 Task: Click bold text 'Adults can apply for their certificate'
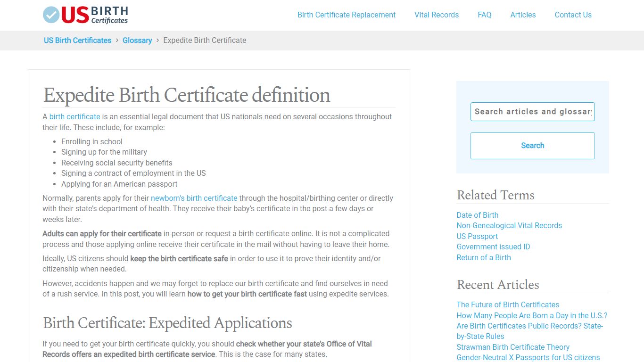pyautogui.click(x=102, y=234)
